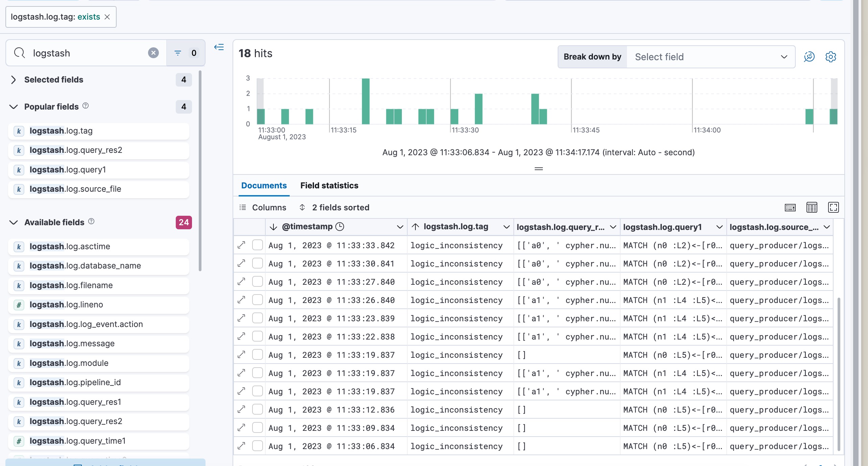Click the search input field
This screenshot has width=868, height=466.
coord(86,52)
